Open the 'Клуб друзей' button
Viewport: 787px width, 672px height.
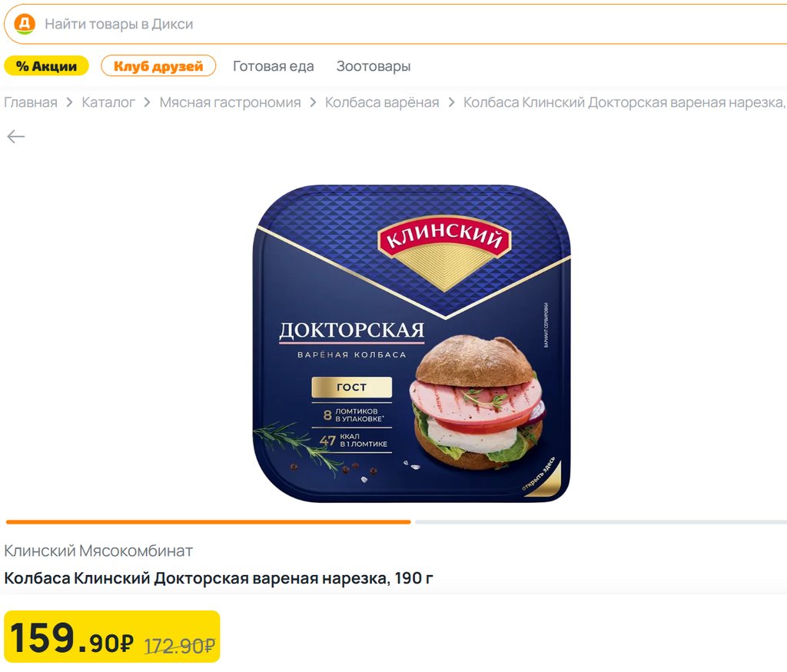(158, 66)
